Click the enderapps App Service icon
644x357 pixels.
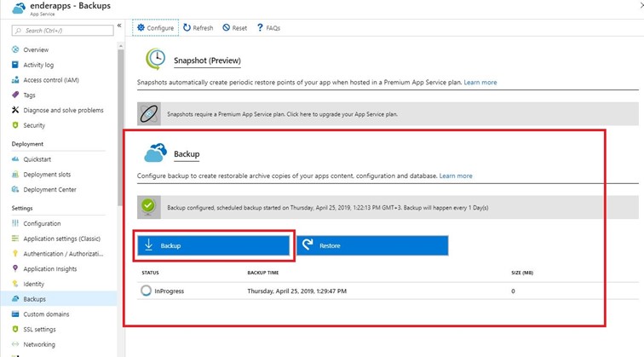click(x=19, y=9)
